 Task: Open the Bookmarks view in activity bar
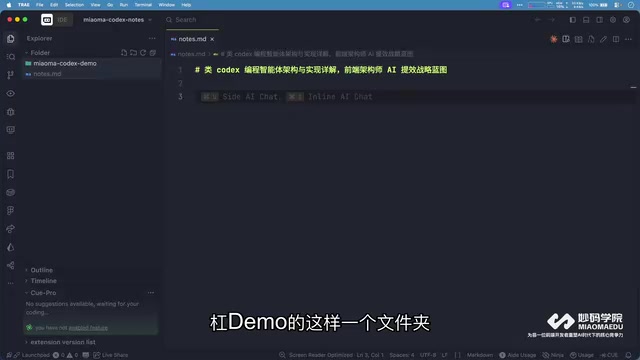point(11,174)
